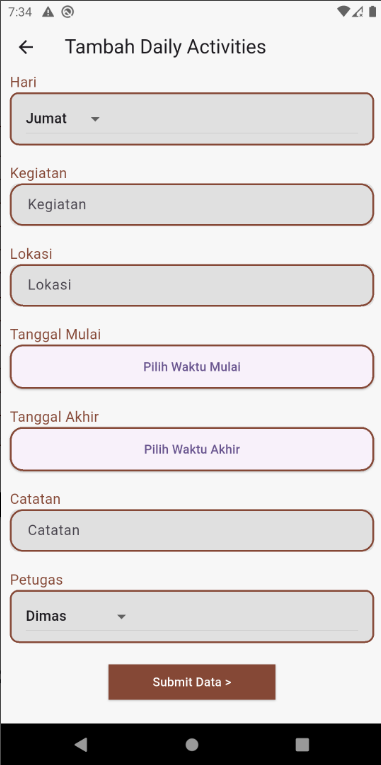Open the Hari dropdown arrow
The height and width of the screenshot is (765, 381).
(x=95, y=119)
